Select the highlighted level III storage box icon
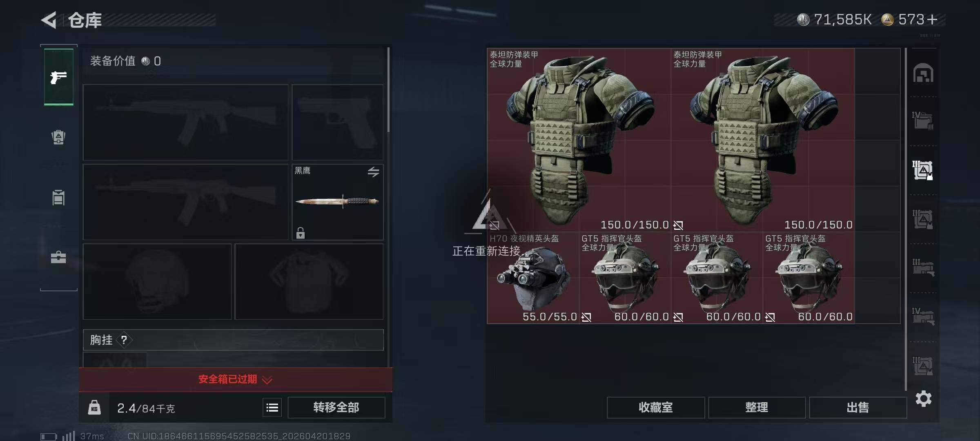Viewport: 980px width, 441px height. (923, 170)
